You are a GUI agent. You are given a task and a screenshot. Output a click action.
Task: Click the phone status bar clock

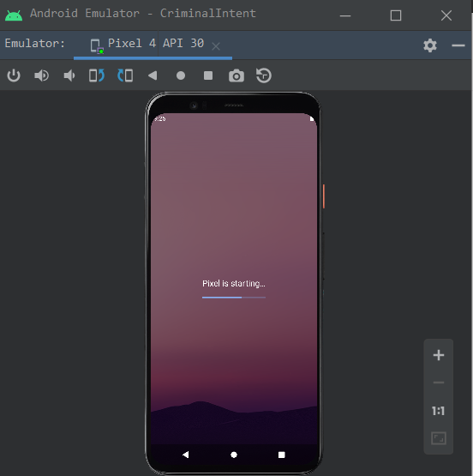click(x=159, y=118)
